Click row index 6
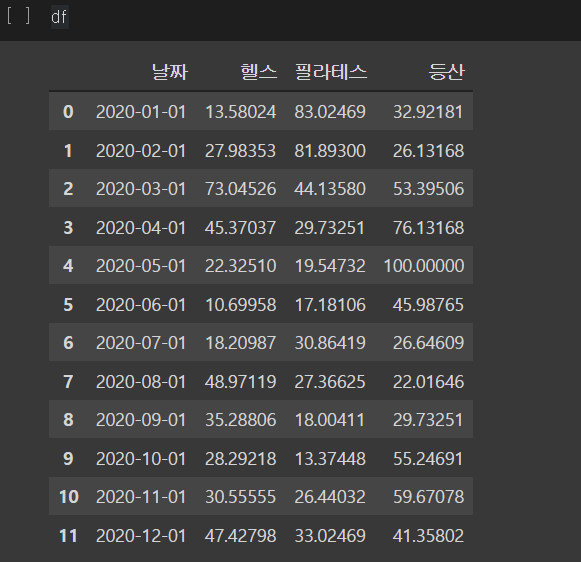The image size is (581, 562). point(68,343)
